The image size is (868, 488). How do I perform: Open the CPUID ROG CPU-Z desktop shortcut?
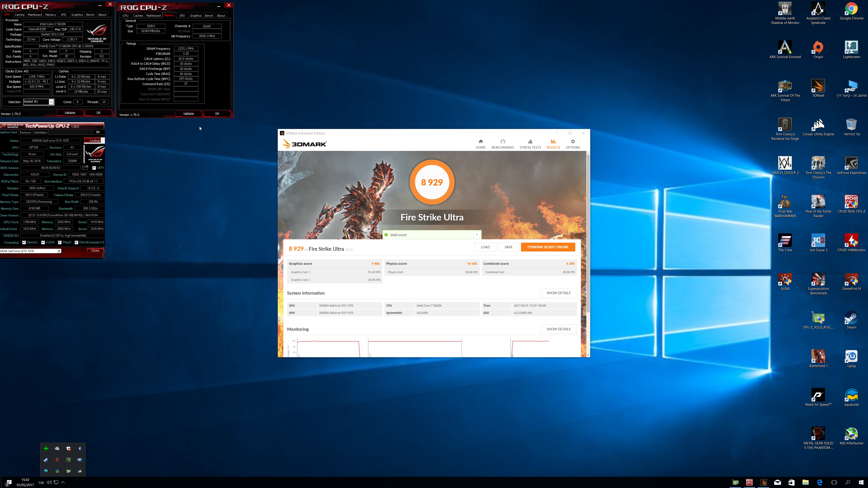click(851, 204)
